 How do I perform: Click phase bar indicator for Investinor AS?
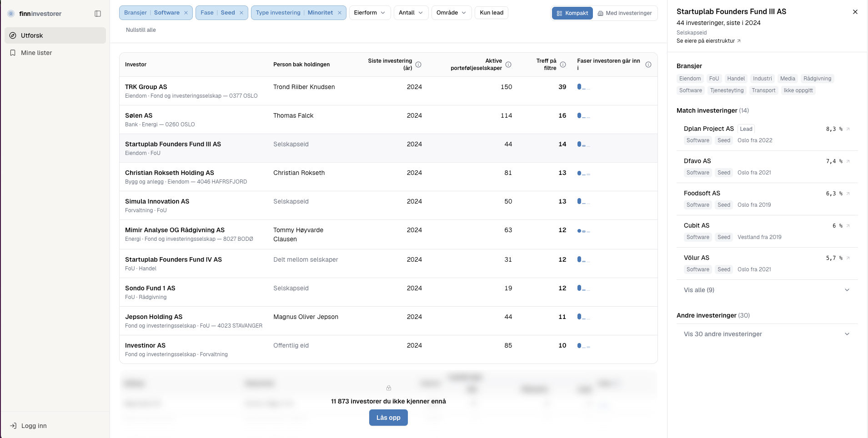(584, 346)
